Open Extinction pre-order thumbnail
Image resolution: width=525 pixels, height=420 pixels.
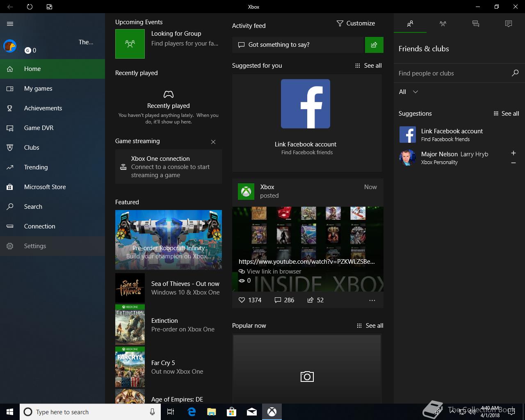tap(130, 325)
